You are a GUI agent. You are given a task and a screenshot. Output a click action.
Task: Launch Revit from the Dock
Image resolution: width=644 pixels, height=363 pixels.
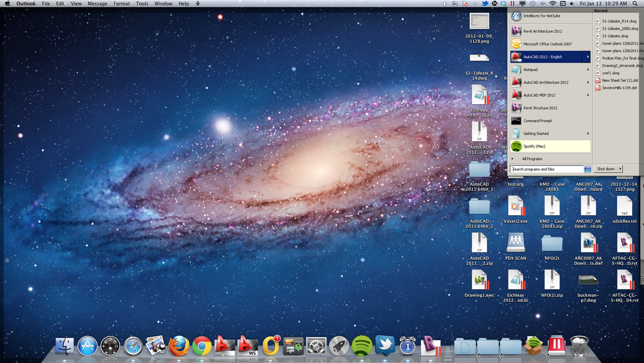[430, 346]
